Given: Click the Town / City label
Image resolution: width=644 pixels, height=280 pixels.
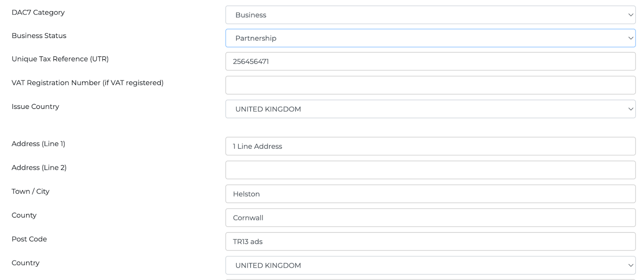Looking at the screenshot, I should click(31, 191).
